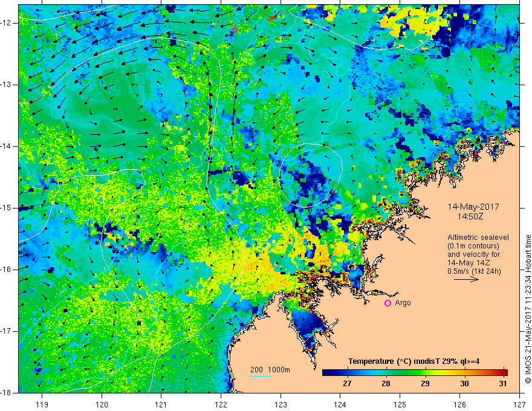The height and width of the screenshot is (411, 532).
Task: Click latitude axis label -18
Action: (x=6, y=393)
